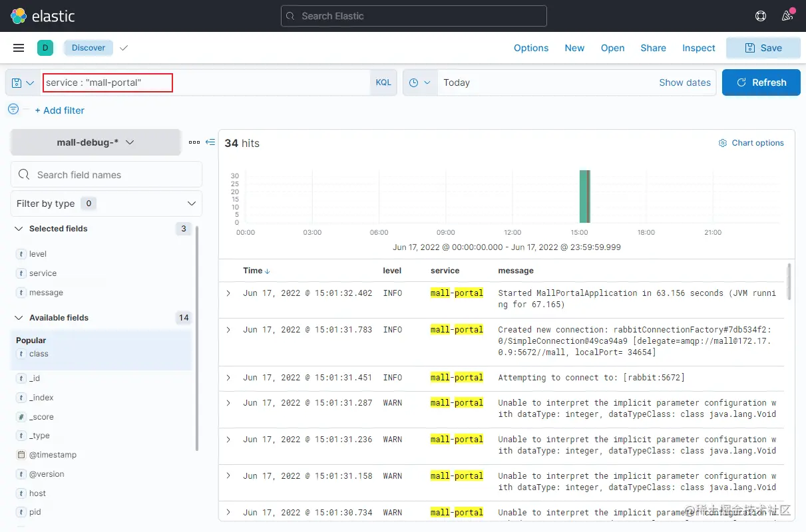
Task: Click the class field type icon
Action: (21, 354)
